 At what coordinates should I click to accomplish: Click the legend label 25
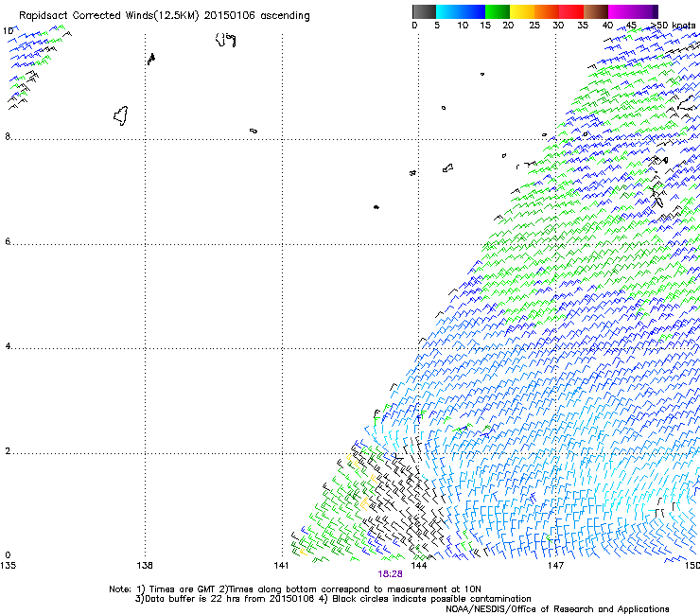tap(534, 26)
